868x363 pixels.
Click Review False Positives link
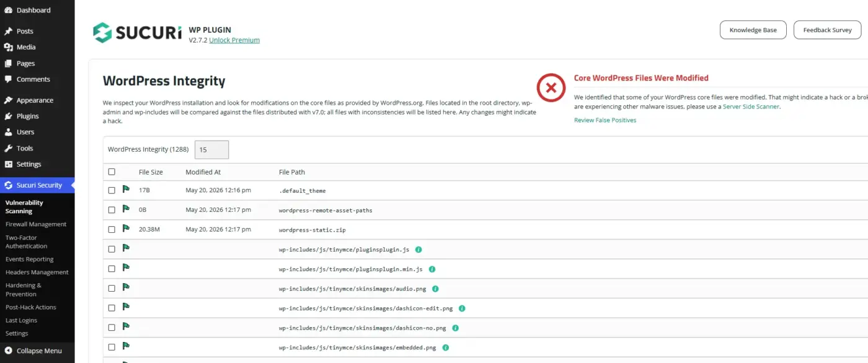pyautogui.click(x=605, y=120)
